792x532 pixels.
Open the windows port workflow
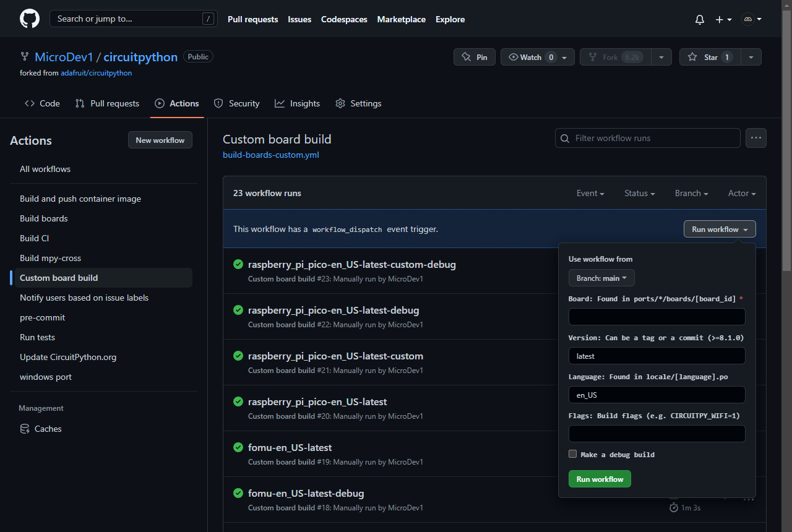tap(46, 377)
